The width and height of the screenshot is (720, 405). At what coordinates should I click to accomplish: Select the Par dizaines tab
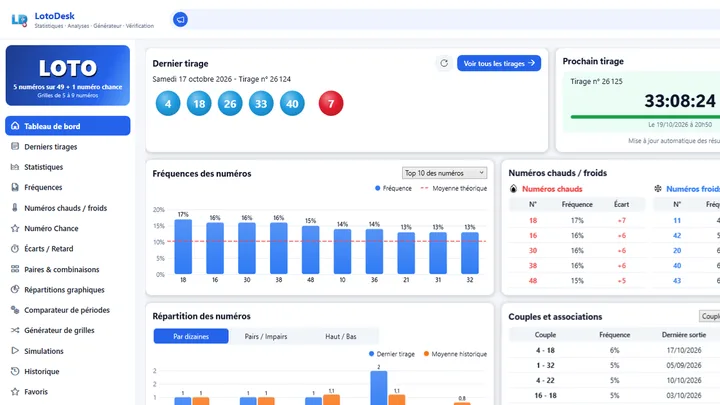click(x=191, y=336)
